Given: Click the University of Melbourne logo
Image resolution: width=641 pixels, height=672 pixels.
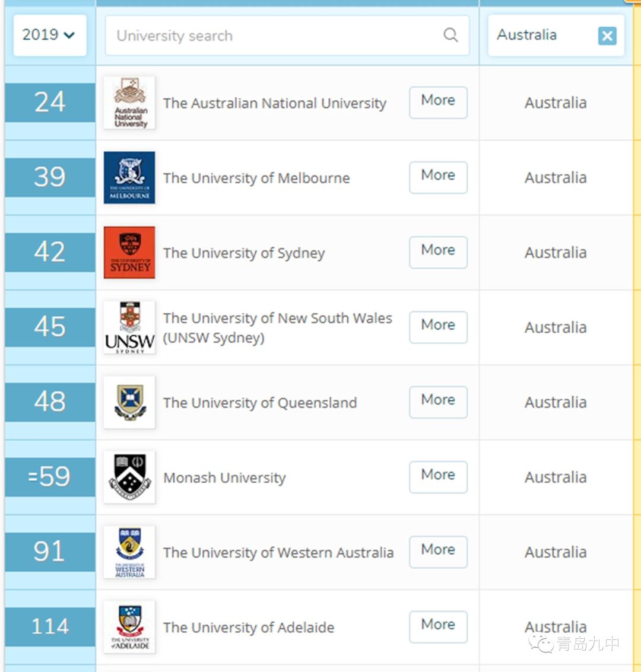Looking at the screenshot, I should click(129, 177).
